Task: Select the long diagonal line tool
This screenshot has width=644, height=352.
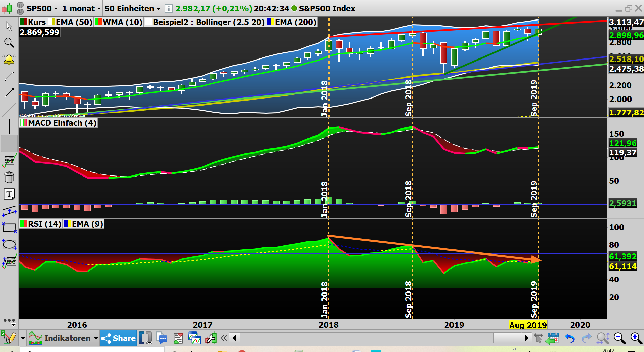Action: 9,110
